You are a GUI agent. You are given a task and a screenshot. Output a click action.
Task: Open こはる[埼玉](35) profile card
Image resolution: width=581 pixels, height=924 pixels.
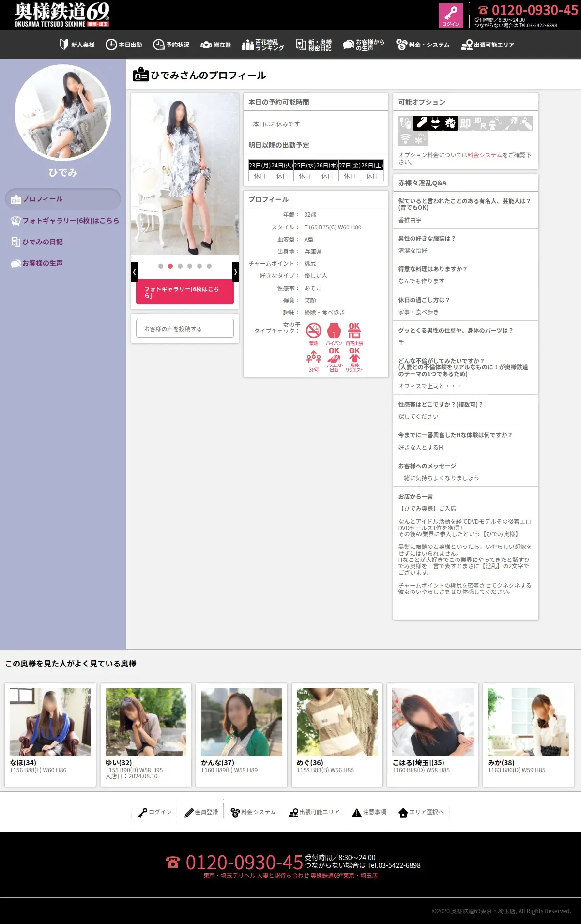pos(433,734)
